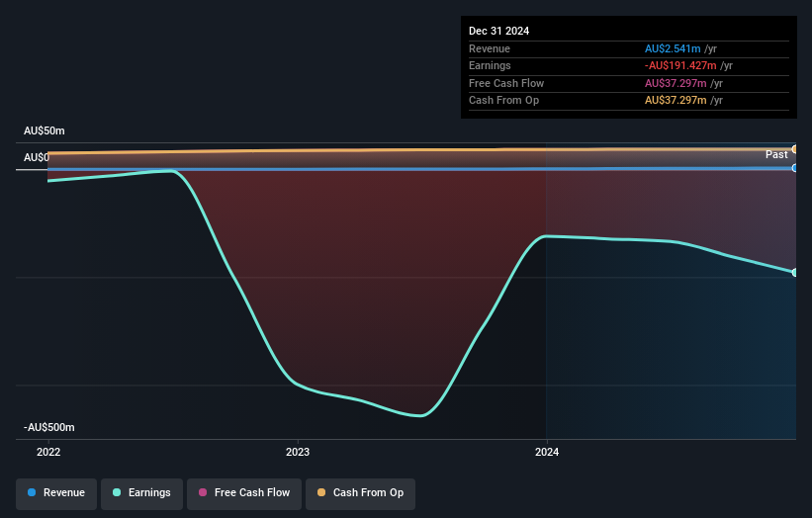Select the Cash From Op endpoint marker
This screenshot has width=812, height=518.
coord(795,149)
